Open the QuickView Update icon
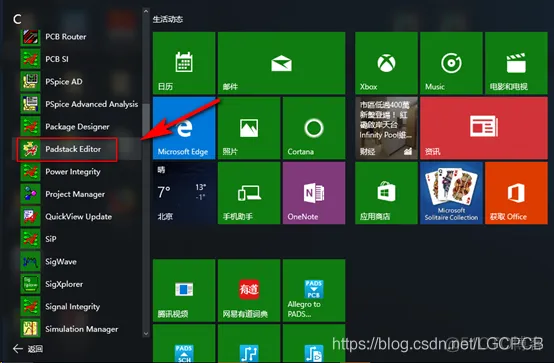Image resolution: width=554 pixels, height=363 pixels. [x=30, y=217]
